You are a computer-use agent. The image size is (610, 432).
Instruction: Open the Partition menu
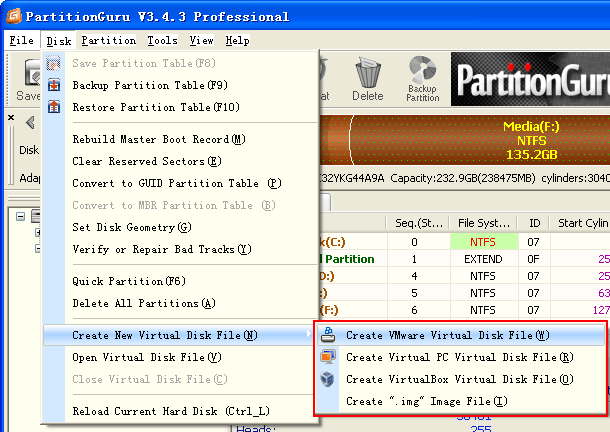click(109, 40)
